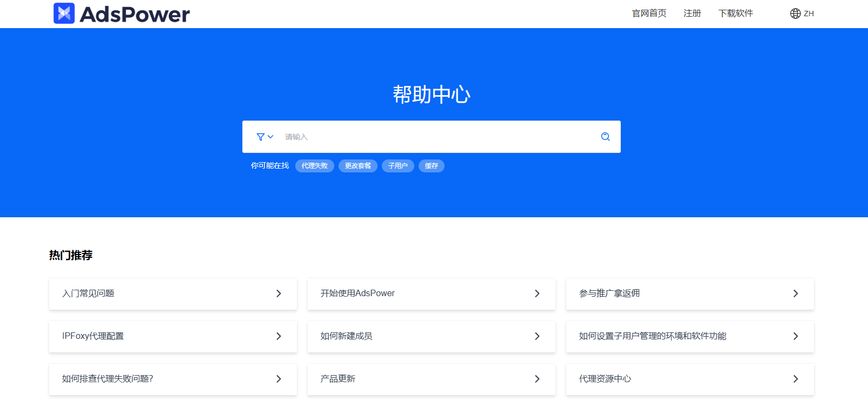This screenshot has width=868, height=414.
Task: Open the 入门常见问题 card
Action: pos(173,293)
